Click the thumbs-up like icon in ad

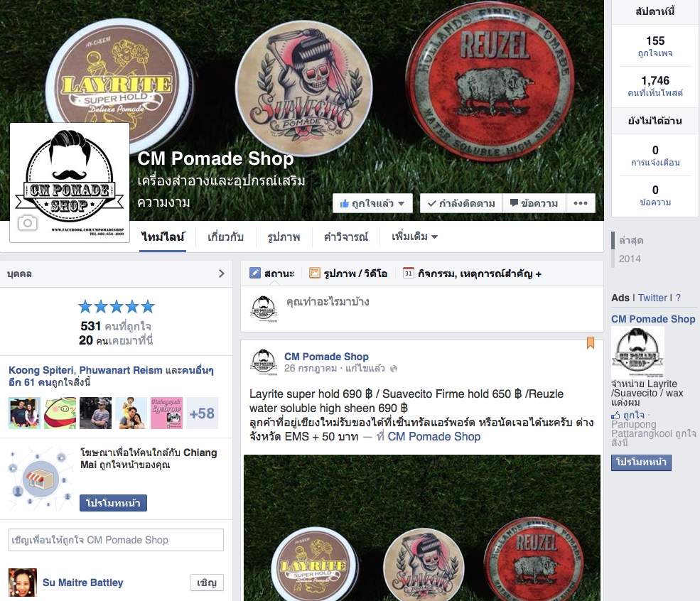615,416
